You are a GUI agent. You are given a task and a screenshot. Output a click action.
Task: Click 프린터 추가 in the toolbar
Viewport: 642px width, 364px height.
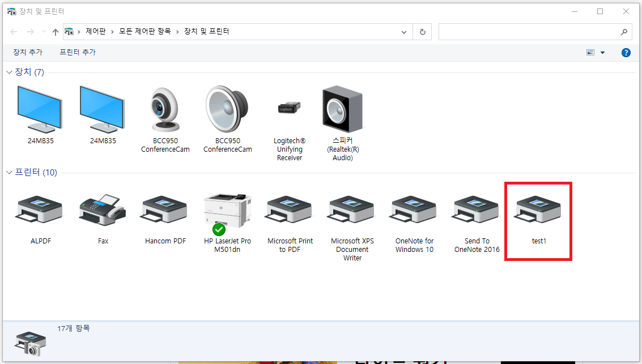point(78,52)
